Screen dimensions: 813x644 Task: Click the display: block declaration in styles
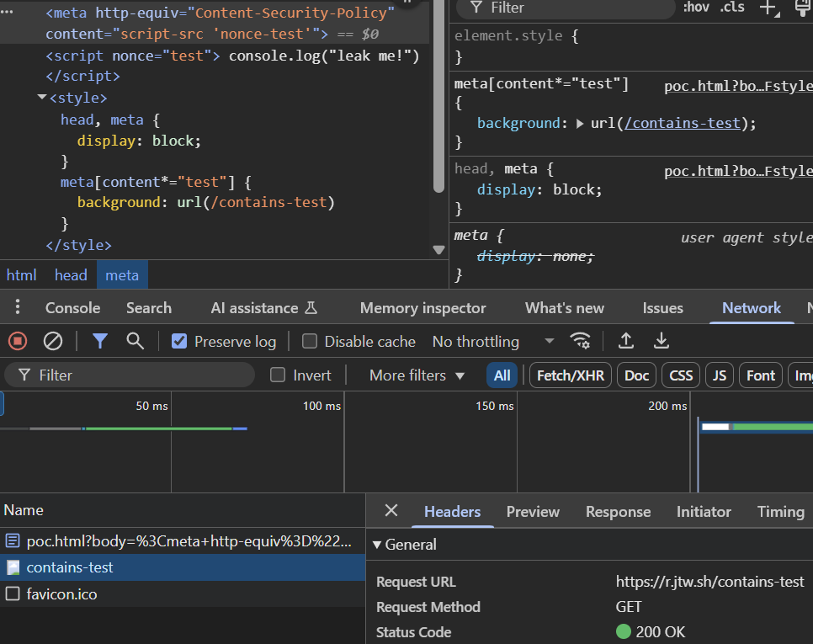539,189
